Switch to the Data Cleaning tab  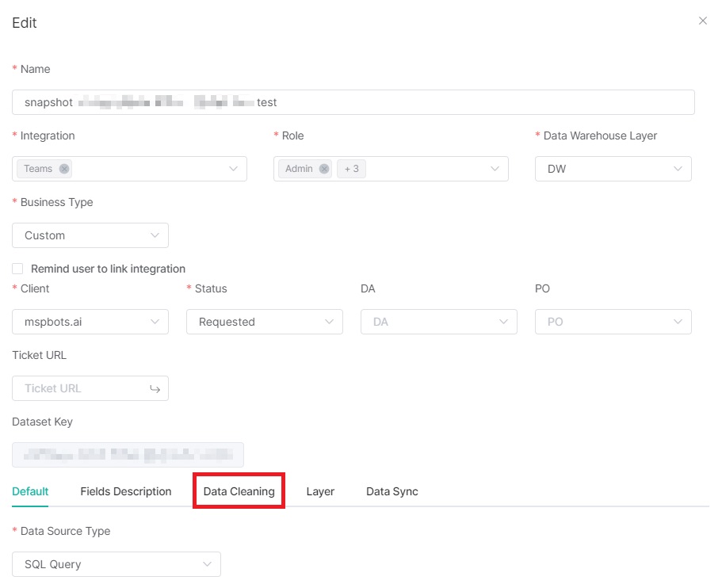click(x=239, y=491)
